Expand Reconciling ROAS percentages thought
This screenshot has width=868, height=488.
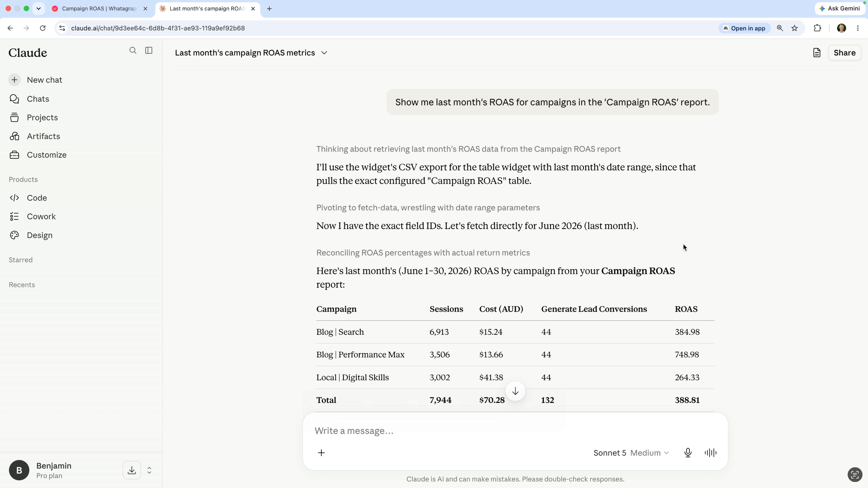(423, 253)
